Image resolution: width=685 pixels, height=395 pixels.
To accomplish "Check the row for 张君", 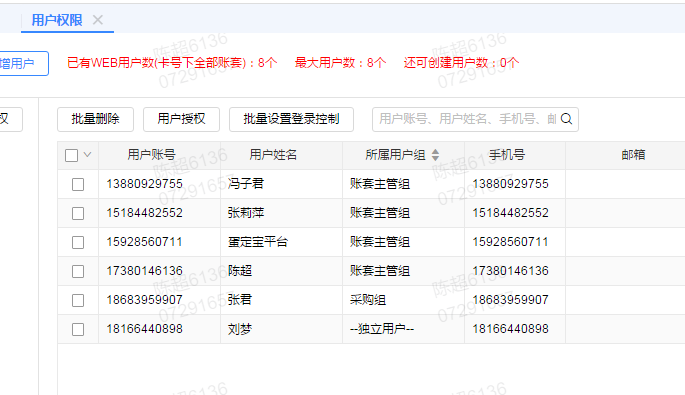I will click(x=78, y=300).
